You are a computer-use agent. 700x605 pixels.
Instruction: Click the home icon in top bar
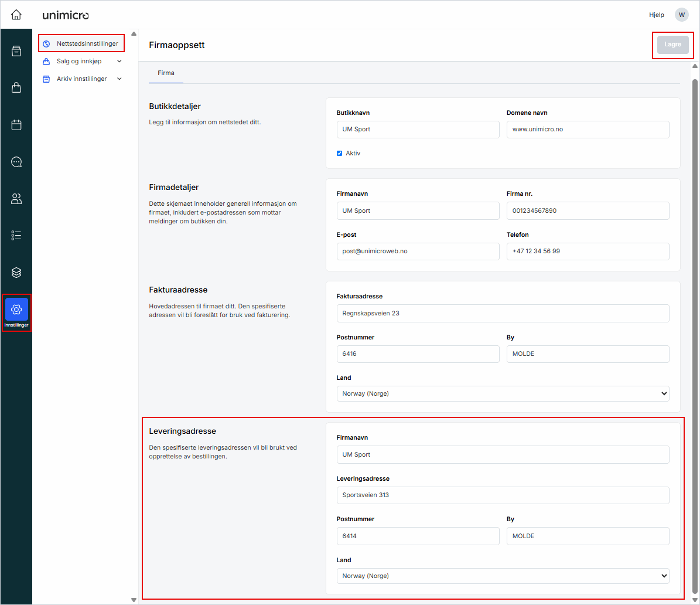16,15
